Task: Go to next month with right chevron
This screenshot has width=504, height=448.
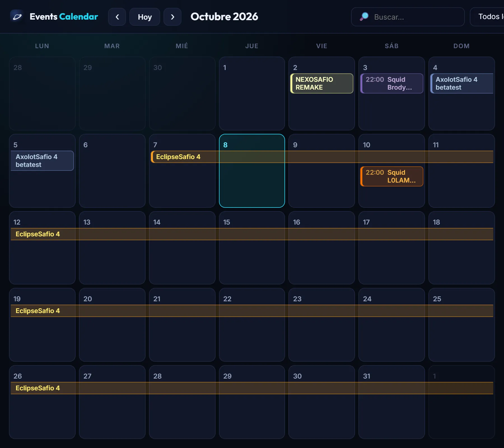Action: click(x=172, y=17)
